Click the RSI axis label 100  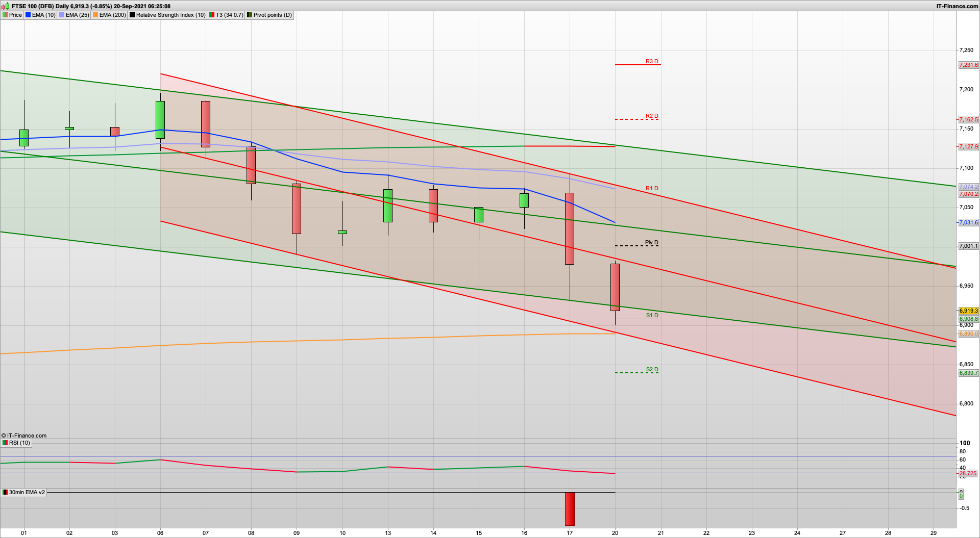[965, 443]
